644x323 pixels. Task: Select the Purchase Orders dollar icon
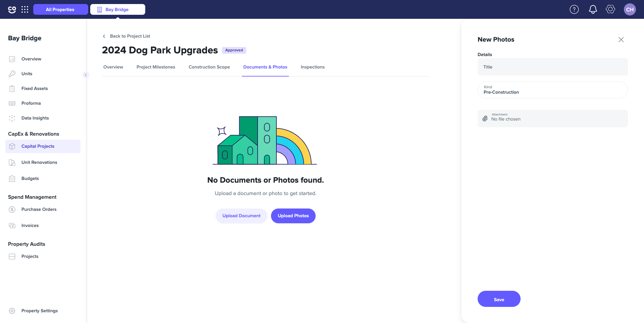[x=12, y=209]
